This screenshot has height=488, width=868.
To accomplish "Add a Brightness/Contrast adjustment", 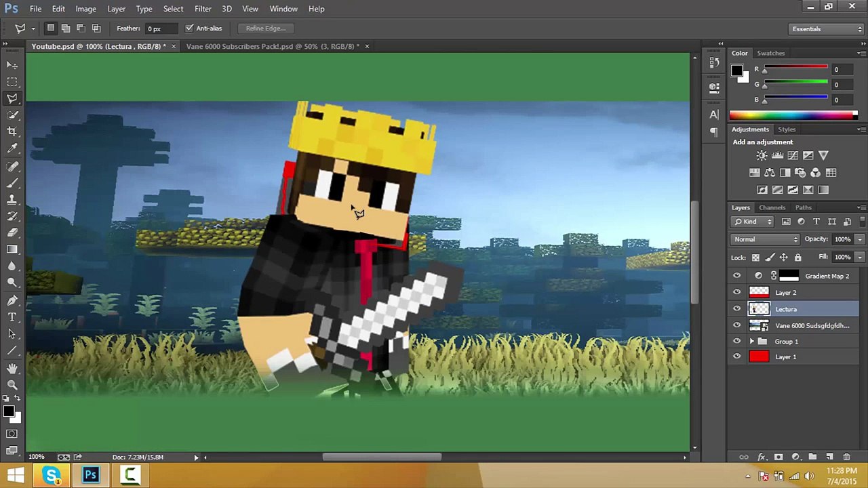I will click(762, 156).
